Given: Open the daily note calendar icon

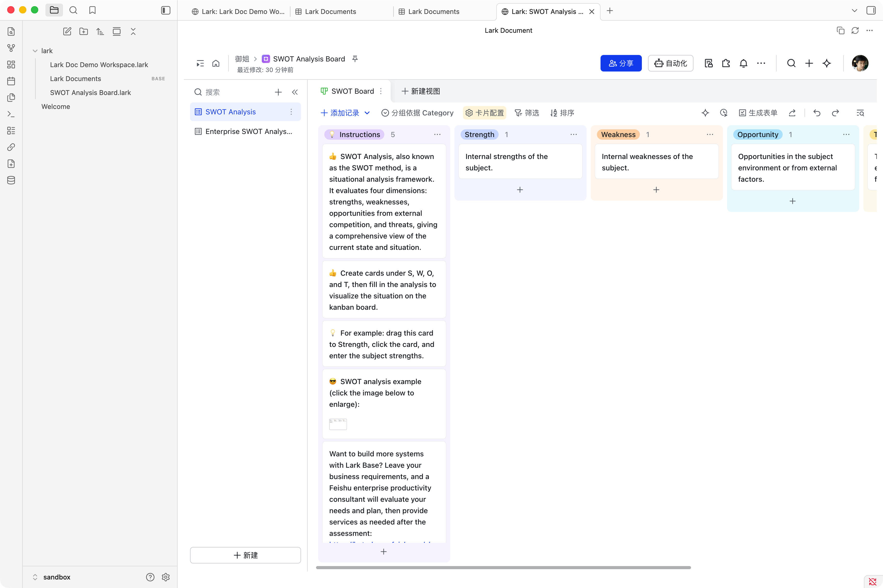Looking at the screenshot, I should point(11,81).
